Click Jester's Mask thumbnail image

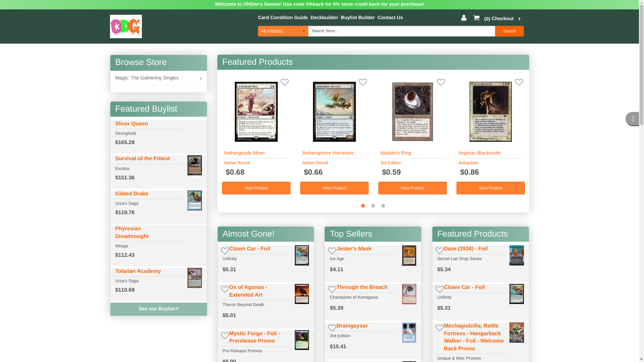[409, 255]
